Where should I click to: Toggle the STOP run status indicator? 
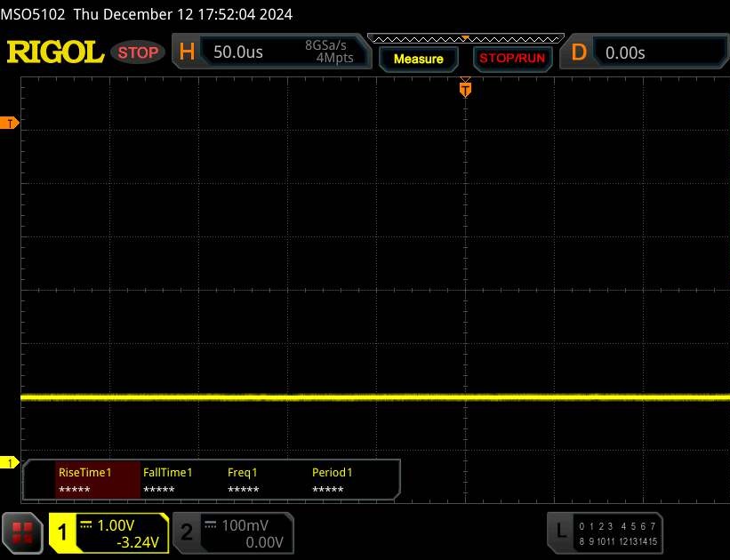click(138, 52)
